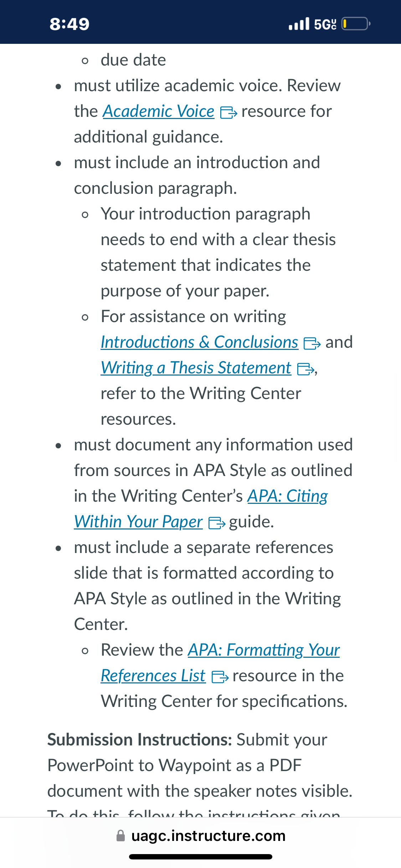
Task: Tap the cellular signal bars icon
Action: pos(299,24)
